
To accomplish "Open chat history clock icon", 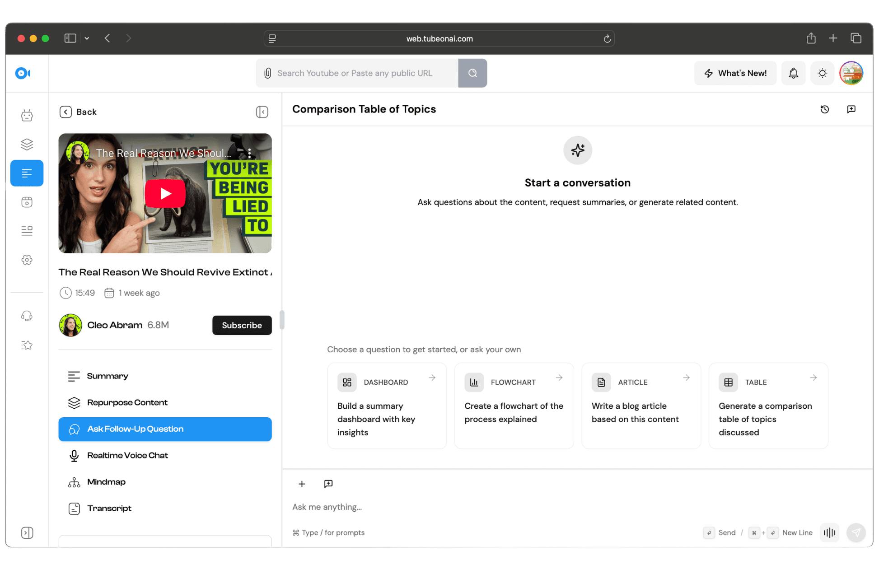I will click(x=824, y=109).
